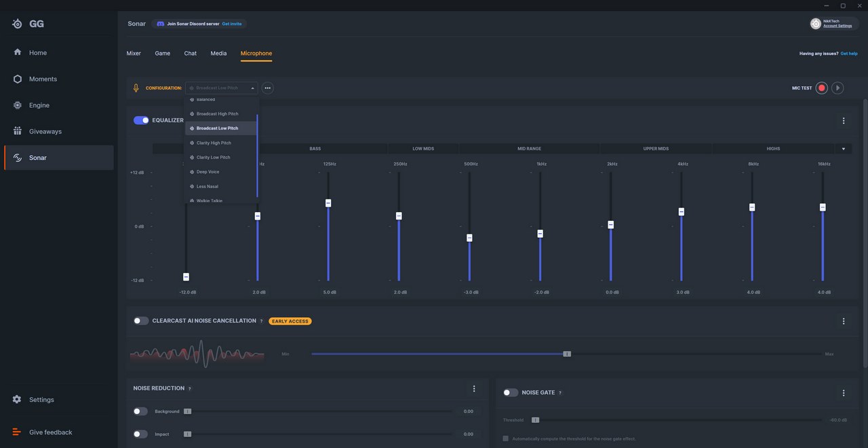Open Noise Gate three-dot menu

[x=844, y=392]
